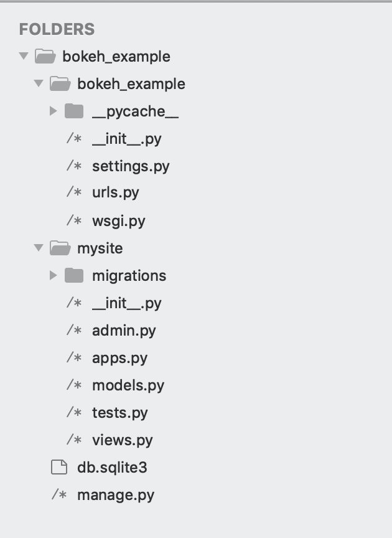Collapse the mysite folder arrow
The image size is (392, 538).
pos(39,248)
